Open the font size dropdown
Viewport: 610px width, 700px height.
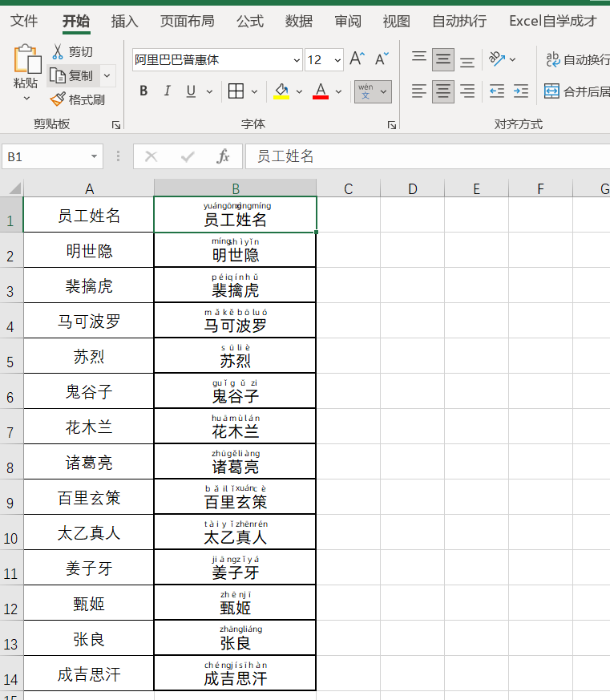(337, 60)
